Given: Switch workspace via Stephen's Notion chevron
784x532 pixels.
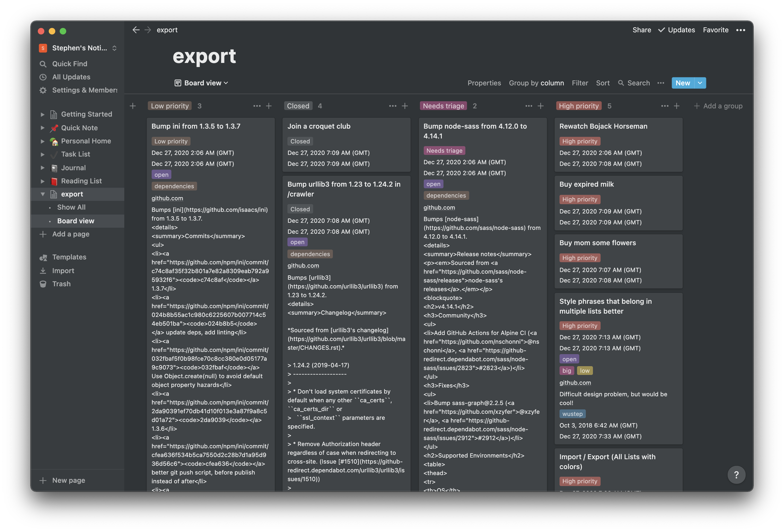Looking at the screenshot, I should pos(114,48).
